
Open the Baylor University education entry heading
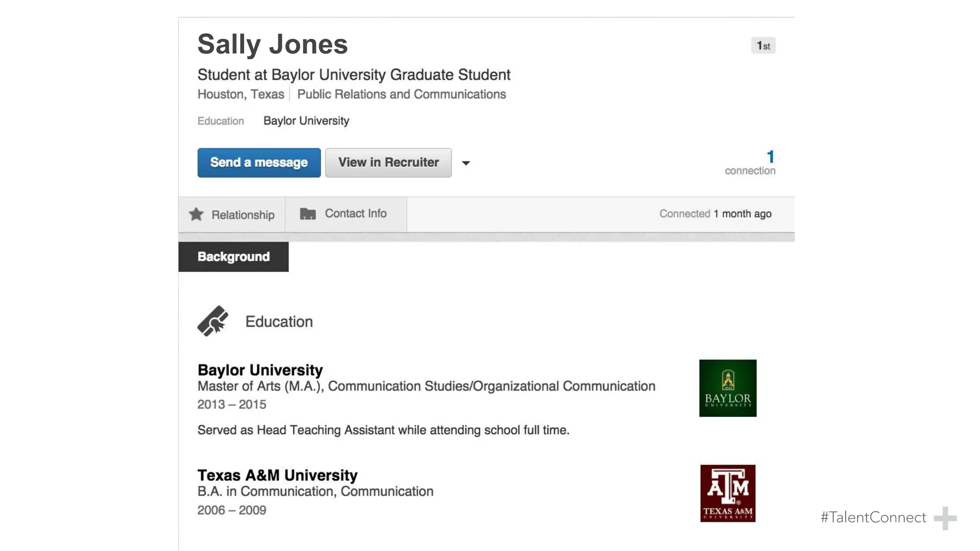(x=260, y=370)
